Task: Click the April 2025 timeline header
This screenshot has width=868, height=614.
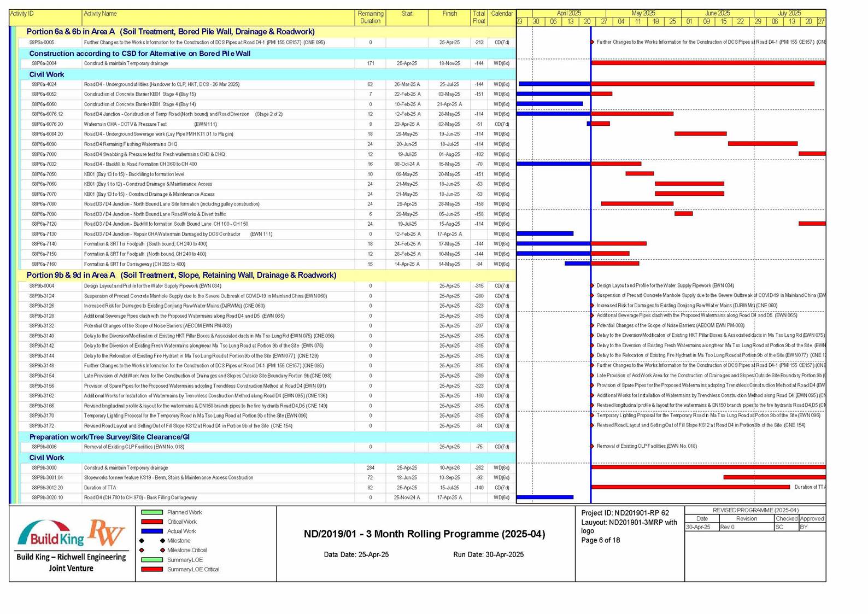Action: (569, 13)
